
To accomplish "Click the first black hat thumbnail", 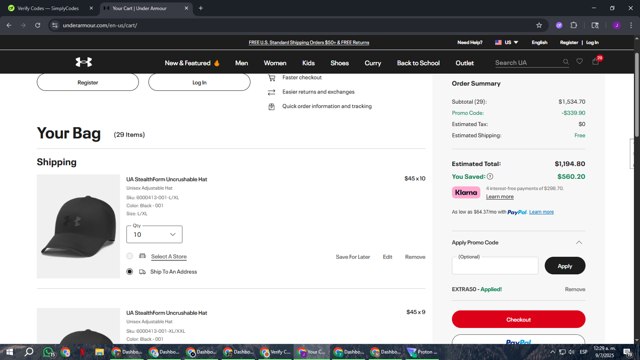I will pos(78,226).
